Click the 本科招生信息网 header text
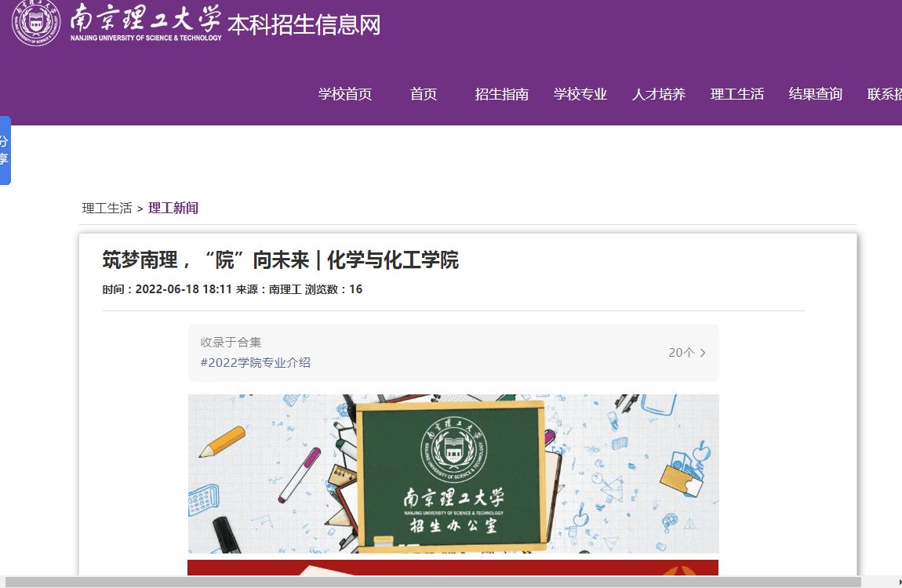Viewport: 902px width, 588px height. point(304,25)
